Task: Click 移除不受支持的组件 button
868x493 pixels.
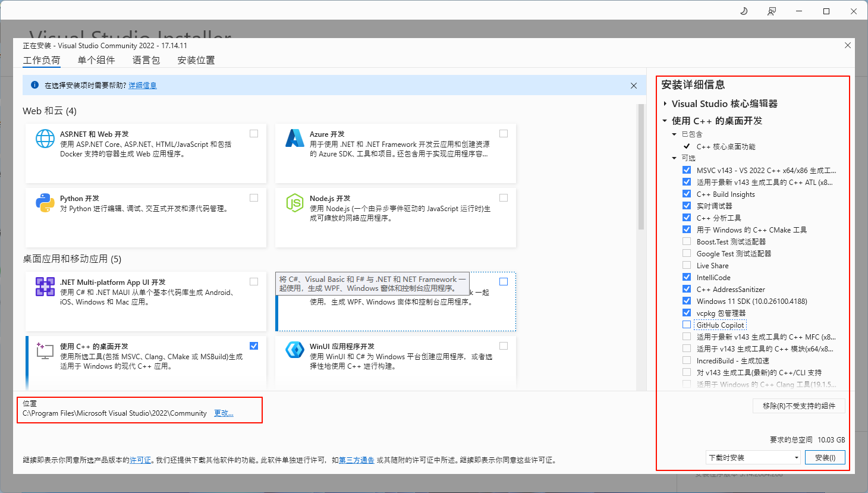Action: click(x=799, y=406)
